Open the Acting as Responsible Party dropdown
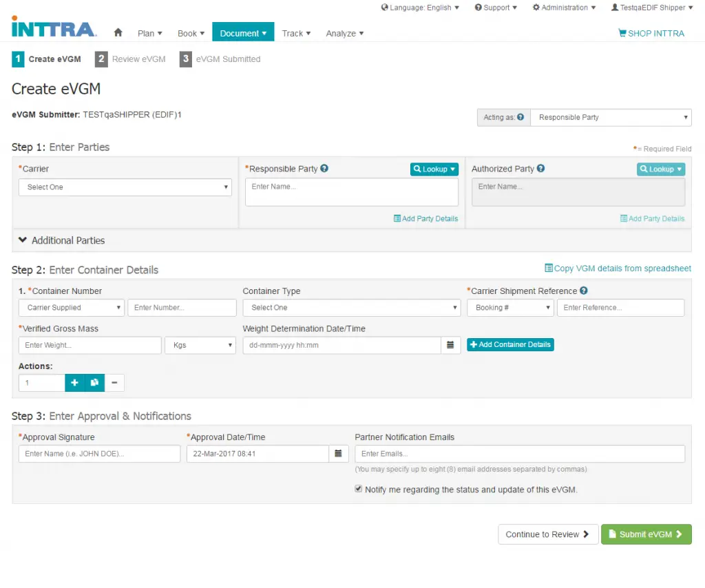The image size is (705, 588). pos(611,117)
